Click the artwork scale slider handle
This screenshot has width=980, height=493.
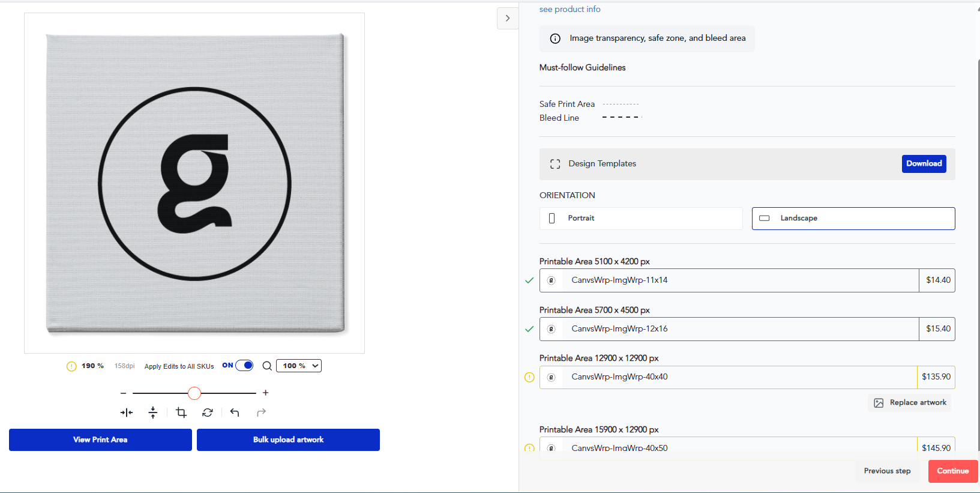(x=194, y=393)
